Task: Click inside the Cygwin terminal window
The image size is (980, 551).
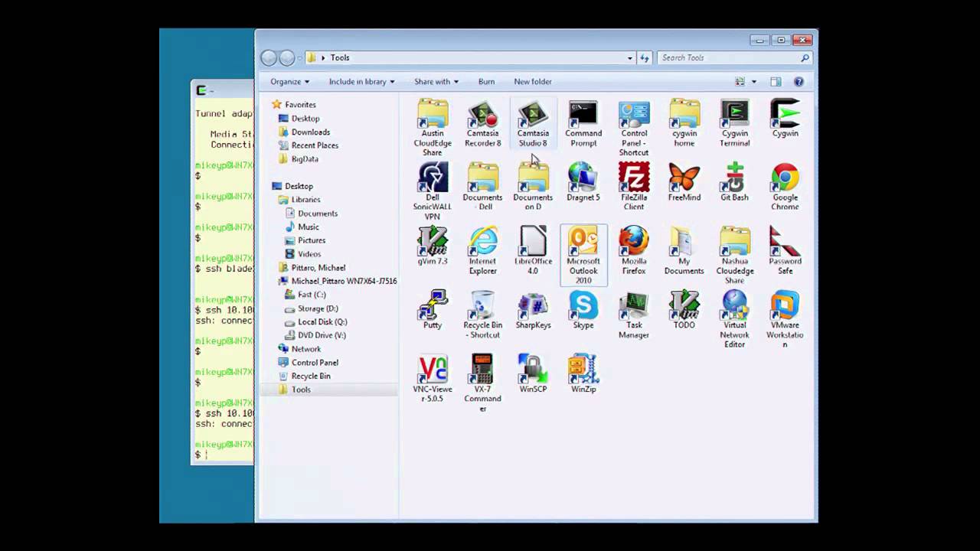Action: point(223,281)
